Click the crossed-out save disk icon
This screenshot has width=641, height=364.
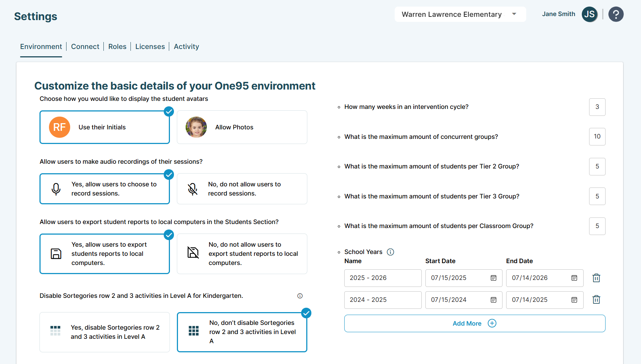[193, 253]
